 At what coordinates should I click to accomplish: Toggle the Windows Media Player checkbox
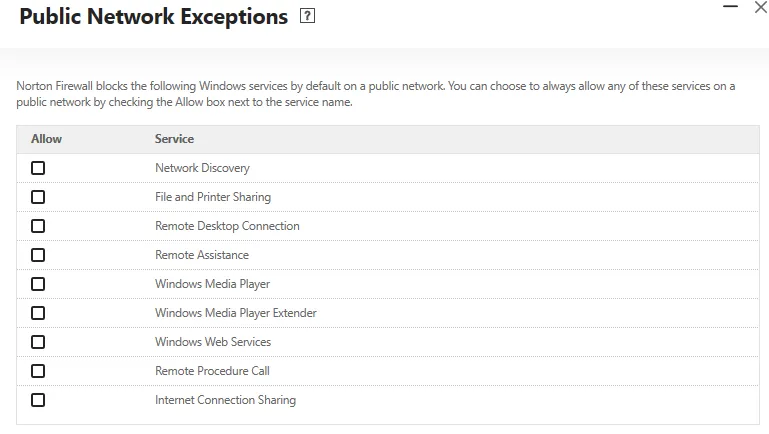[38, 284]
